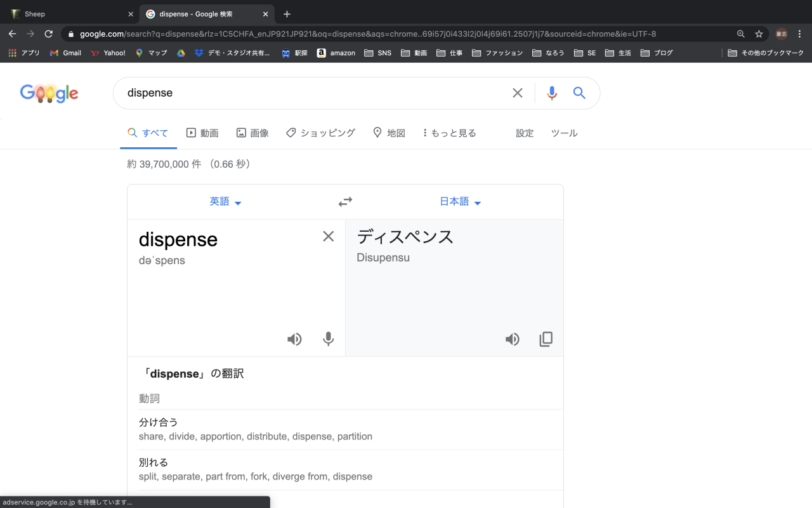Clear the translator source text

328,236
